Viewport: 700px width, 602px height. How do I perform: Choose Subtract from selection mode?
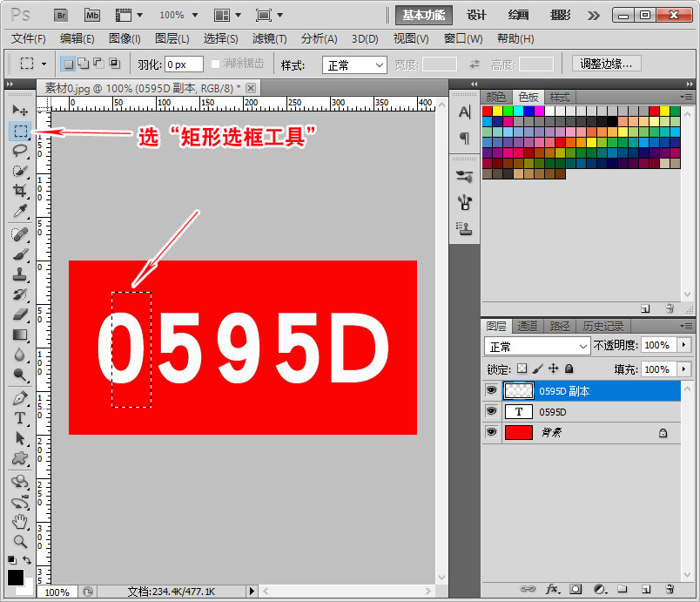point(98,64)
